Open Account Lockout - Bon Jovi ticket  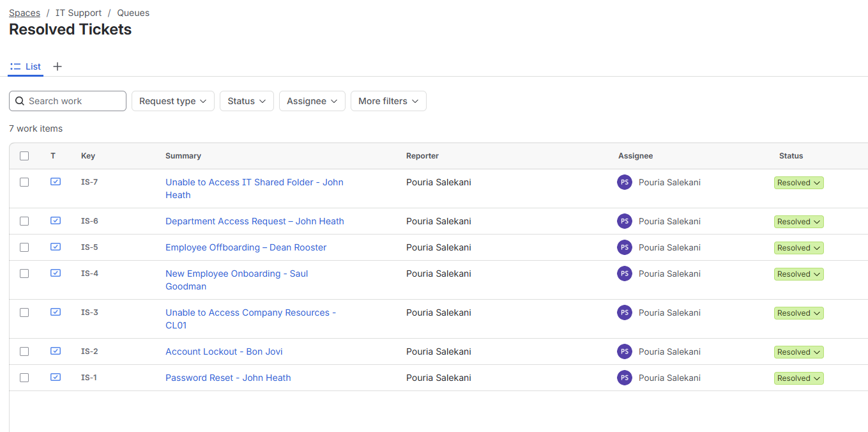[x=224, y=351]
